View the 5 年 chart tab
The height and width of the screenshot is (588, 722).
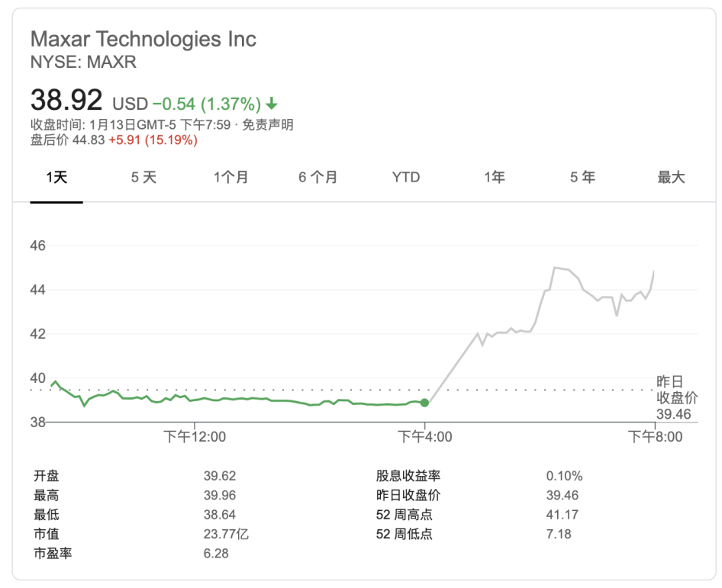(582, 178)
